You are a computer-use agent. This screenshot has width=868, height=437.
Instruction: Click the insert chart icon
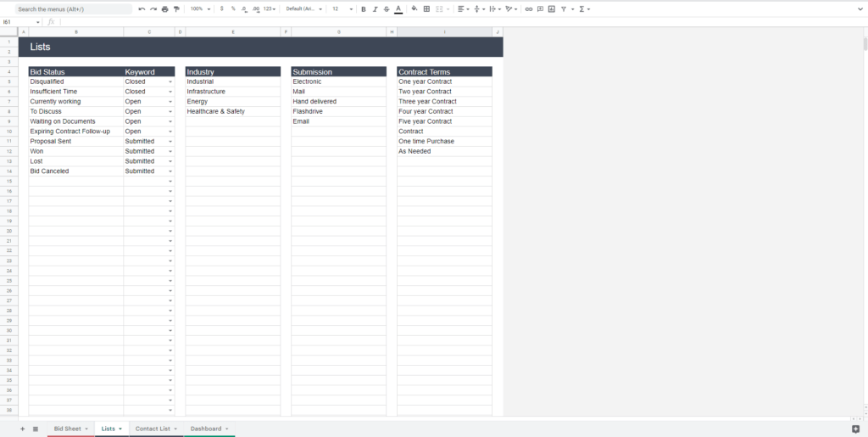click(x=551, y=9)
